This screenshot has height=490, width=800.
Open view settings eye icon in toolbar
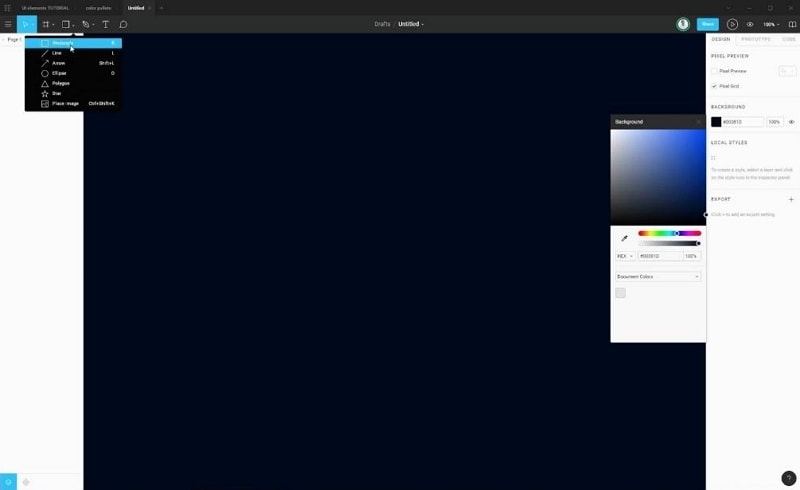[749, 24]
